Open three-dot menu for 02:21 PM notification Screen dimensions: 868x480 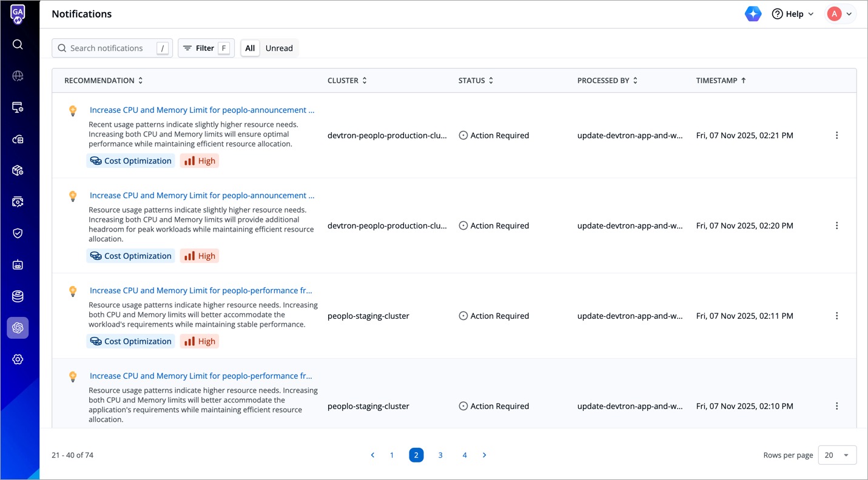click(836, 136)
